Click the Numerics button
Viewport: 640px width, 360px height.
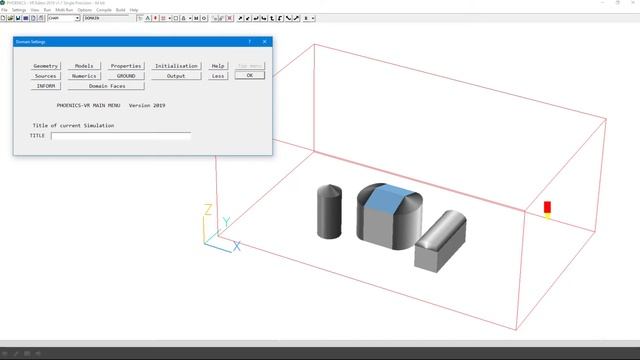(84, 76)
